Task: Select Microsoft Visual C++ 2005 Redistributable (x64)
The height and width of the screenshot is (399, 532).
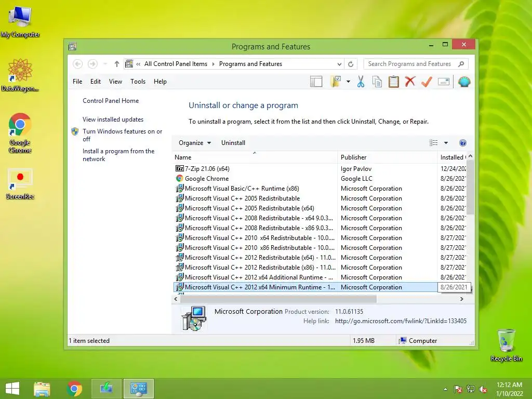Action: 249,208
